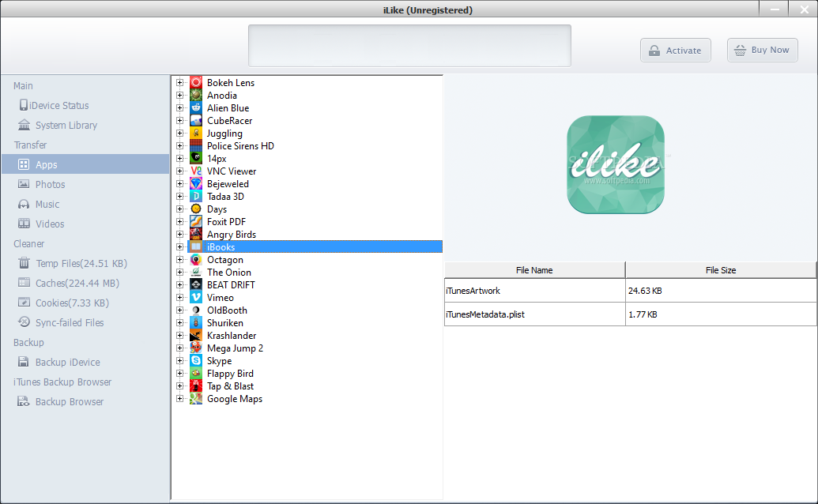Select Apps in Transfer section

click(85, 164)
